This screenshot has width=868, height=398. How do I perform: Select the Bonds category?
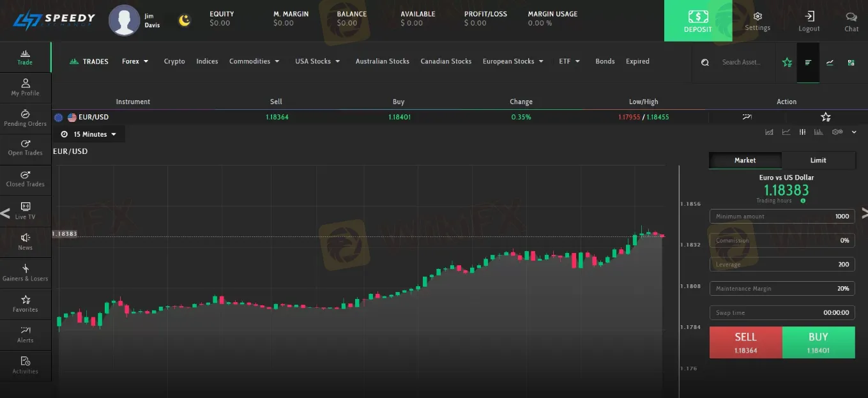[x=605, y=61]
